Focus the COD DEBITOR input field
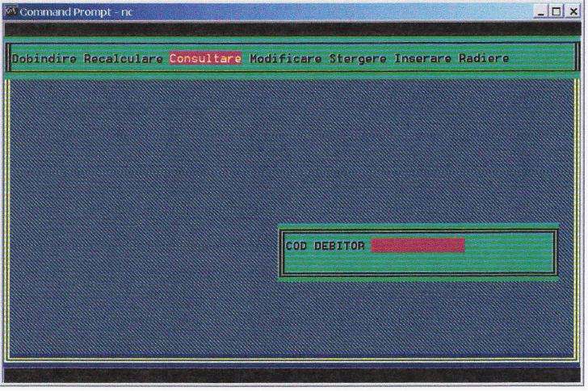Image resolution: width=588 pixels, height=391 pixels. (418, 246)
